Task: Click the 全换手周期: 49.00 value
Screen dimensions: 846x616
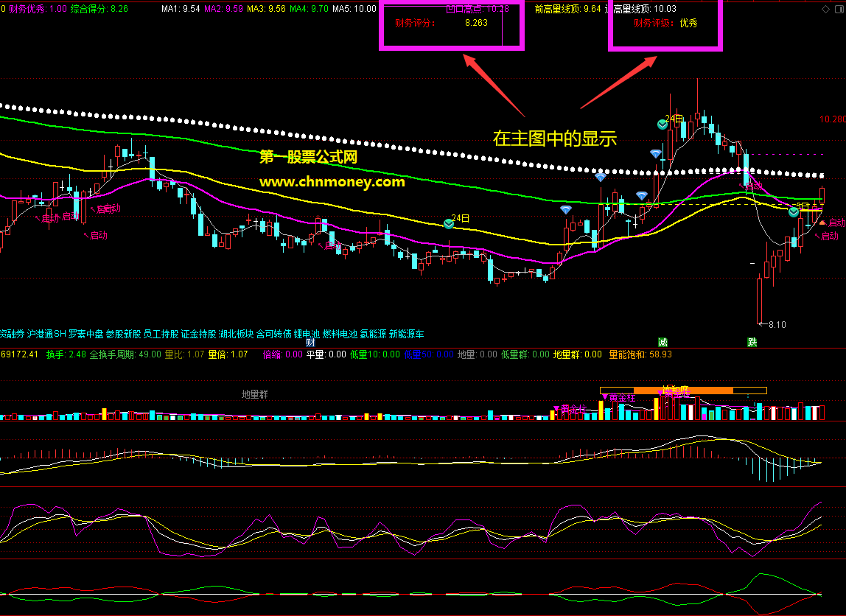Action: (125, 354)
